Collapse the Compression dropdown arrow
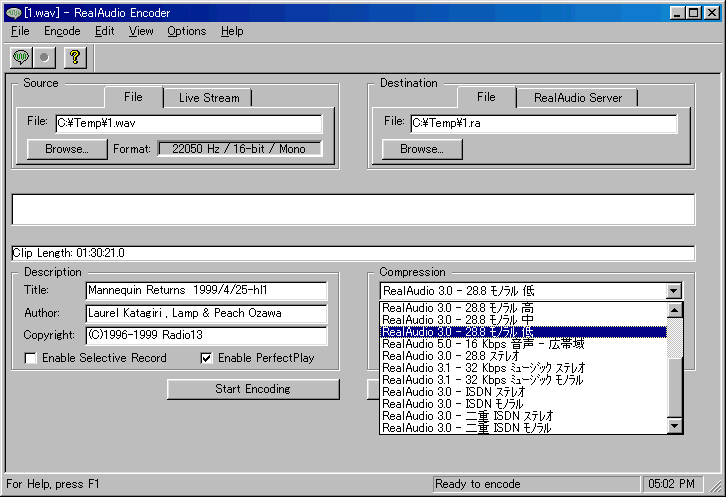 coord(674,291)
